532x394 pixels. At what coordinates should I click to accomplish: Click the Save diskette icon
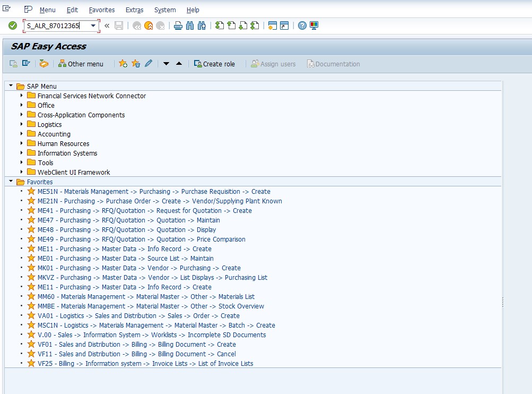119,25
